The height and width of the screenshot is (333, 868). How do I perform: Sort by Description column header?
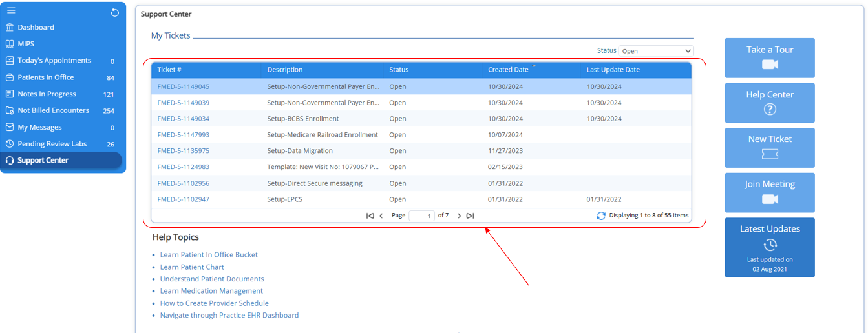point(285,70)
